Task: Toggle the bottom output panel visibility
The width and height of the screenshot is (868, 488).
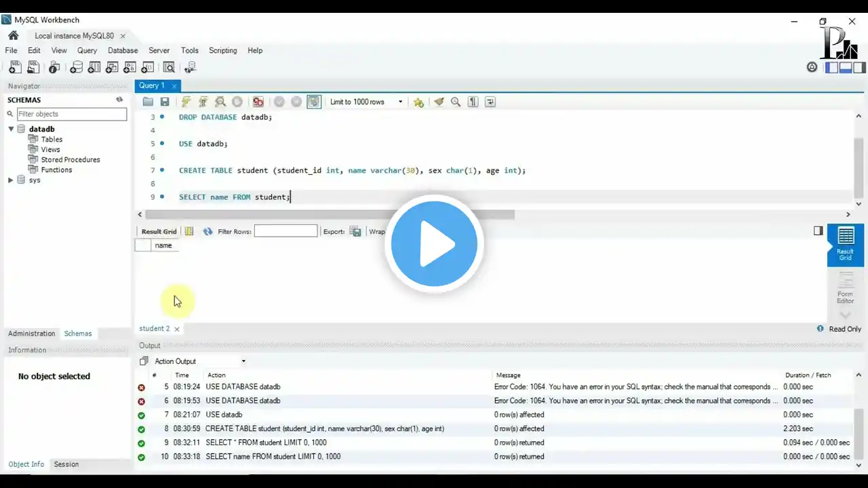Action: click(x=846, y=67)
